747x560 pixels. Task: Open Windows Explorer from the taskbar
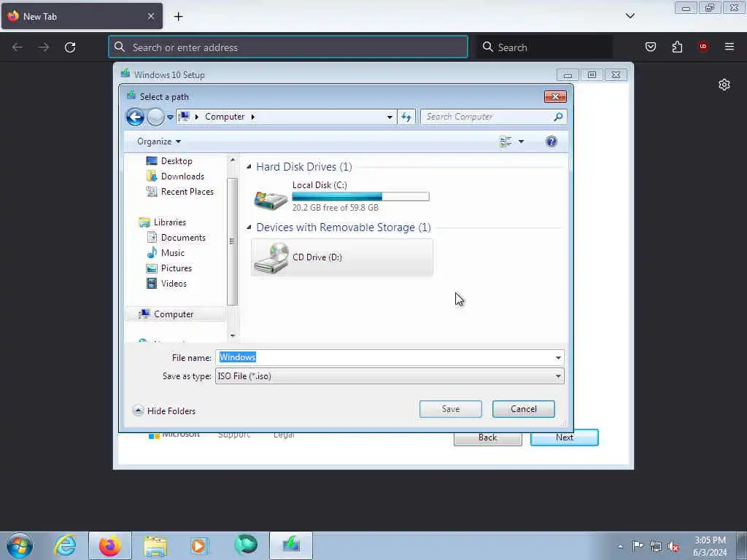point(155,545)
